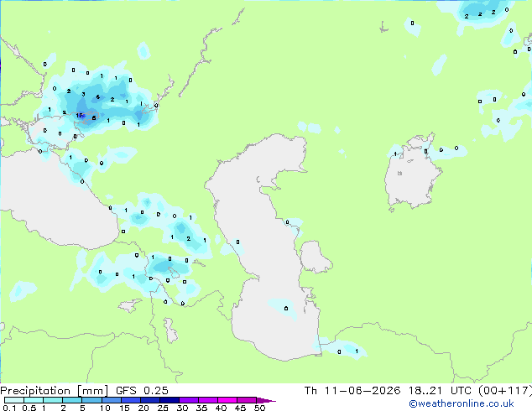Pick the 40–45 mm magenta legend swatch
Image resolution: width=532 pixels, height=411 pixels.
point(227,400)
